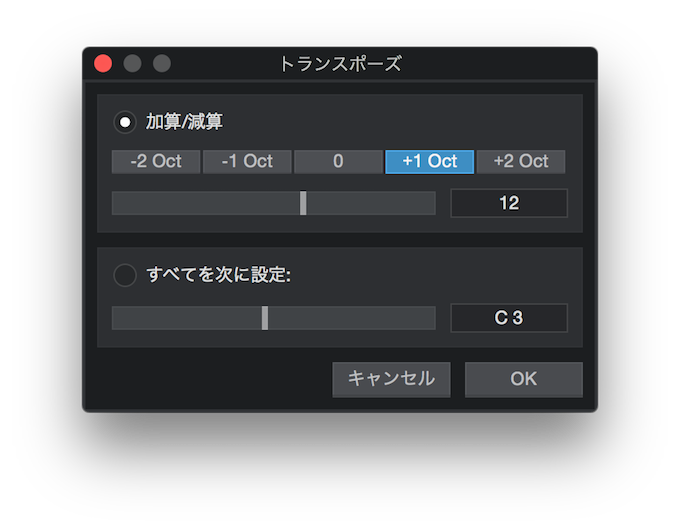Click the トランスポーズ title text
Screen dimensions: 680x530
pyautogui.click(x=340, y=64)
